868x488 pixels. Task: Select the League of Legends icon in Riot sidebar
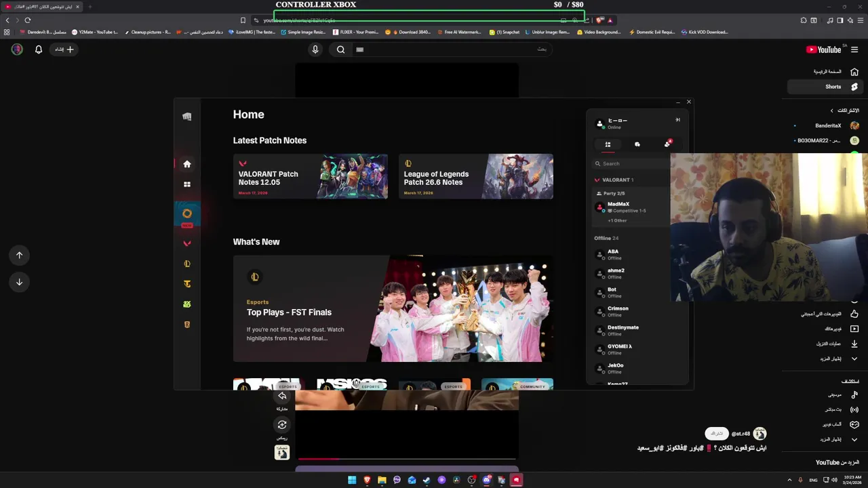click(x=187, y=264)
